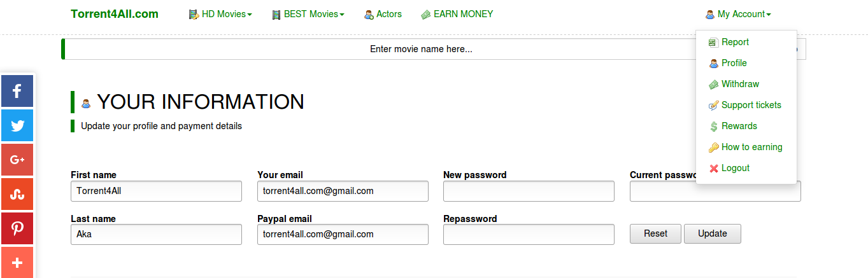This screenshot has width=868, height=278.
Task: Open more sharing options plus icon
Action: [17, 262]
